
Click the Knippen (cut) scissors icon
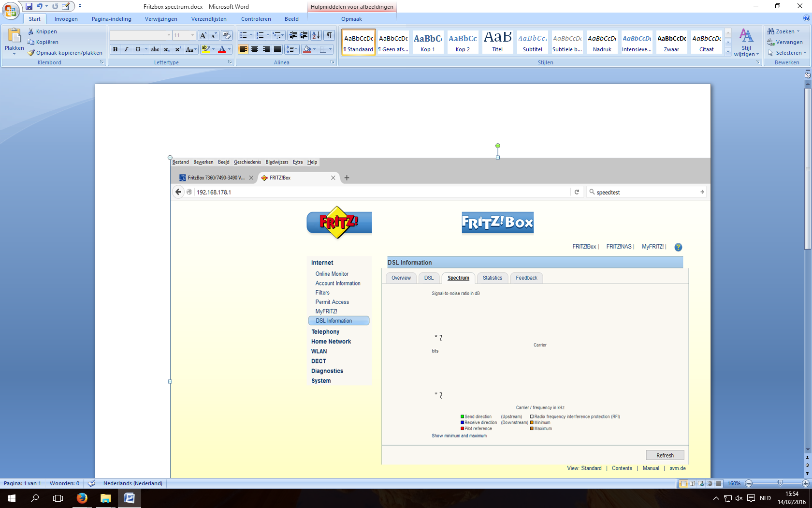[x=31, y=31]
